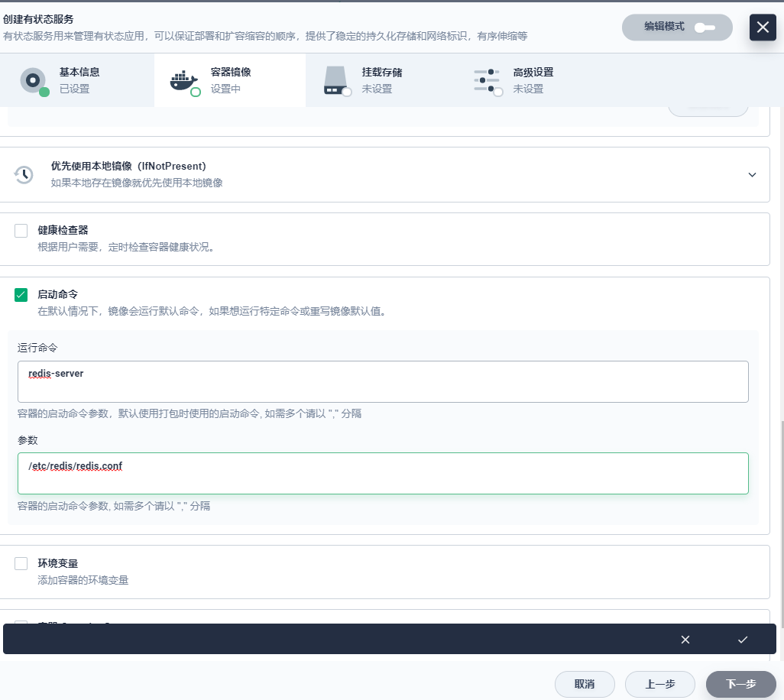Click the 启动命令 heading text
The image size is (784, 700).
point(58,294)
